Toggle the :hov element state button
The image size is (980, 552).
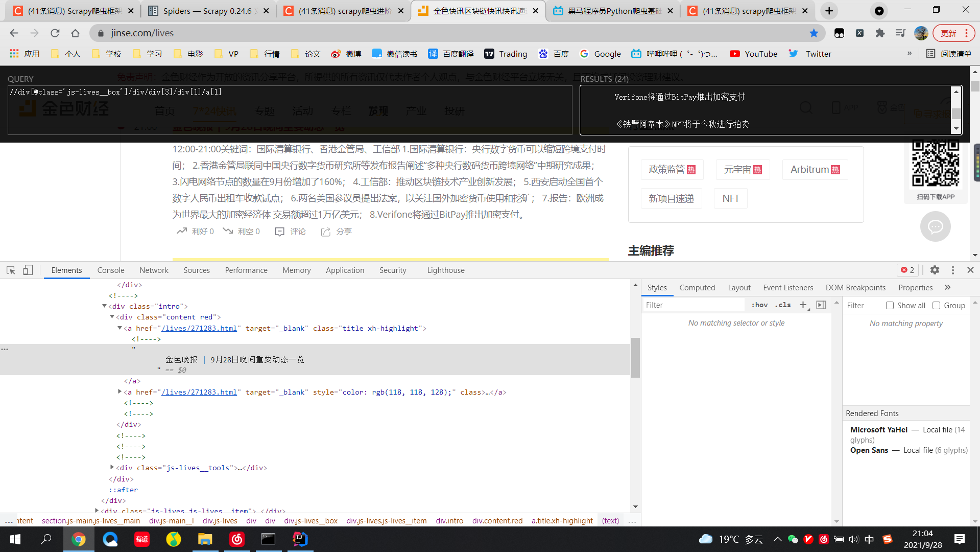point(759,305)
